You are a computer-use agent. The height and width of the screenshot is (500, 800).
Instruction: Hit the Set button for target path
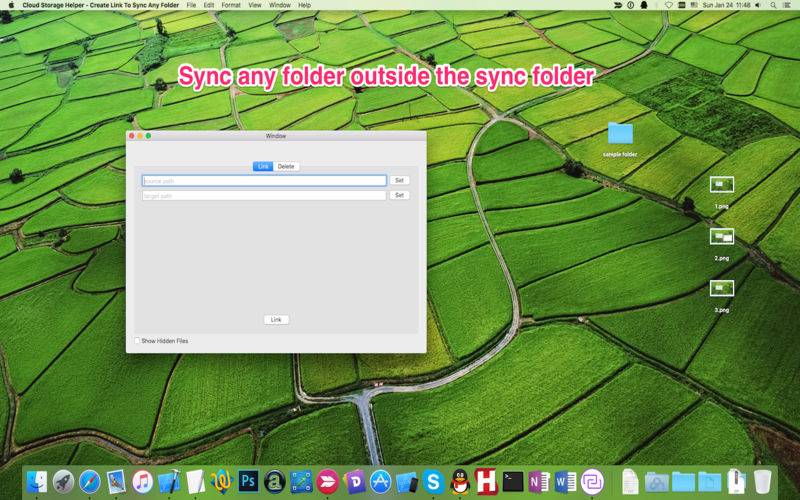(399, 195)
